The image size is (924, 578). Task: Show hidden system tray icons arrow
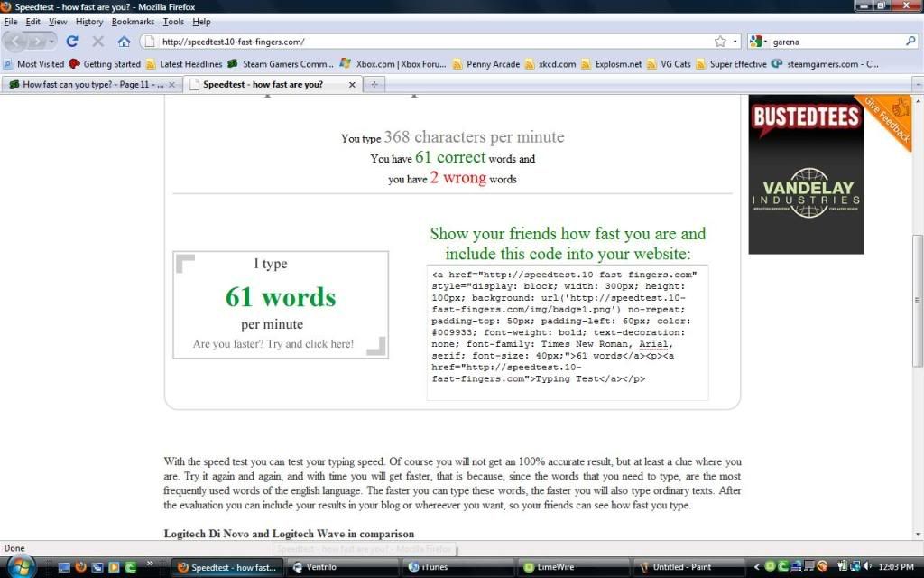coord(757,567)
